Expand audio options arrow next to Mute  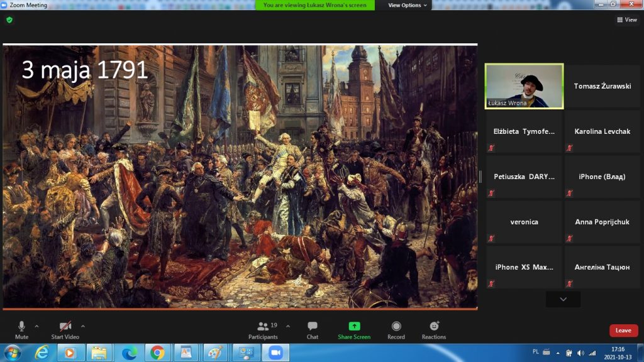coord(36,326)
